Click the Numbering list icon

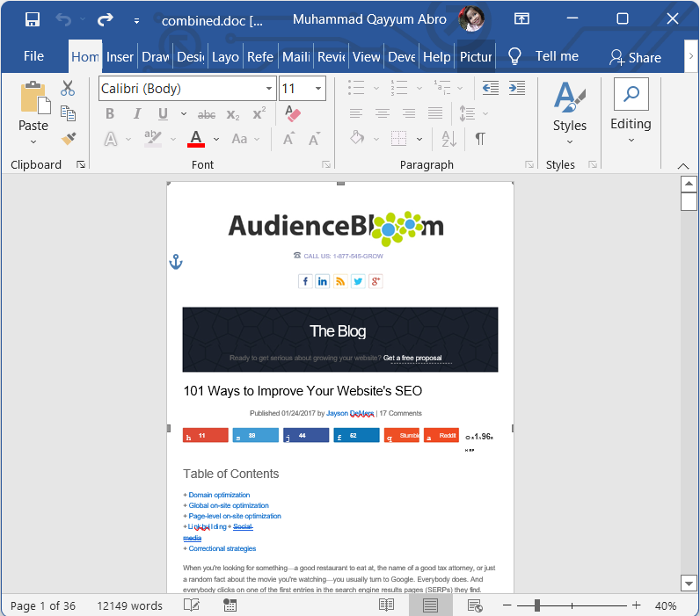[399, 88]
